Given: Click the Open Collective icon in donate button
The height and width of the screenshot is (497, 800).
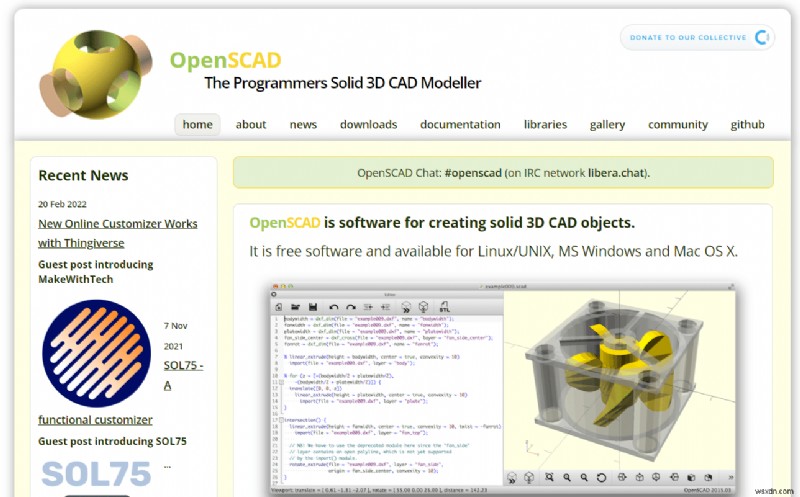Looking at the screenshot, I should click(x=762, y=37).
